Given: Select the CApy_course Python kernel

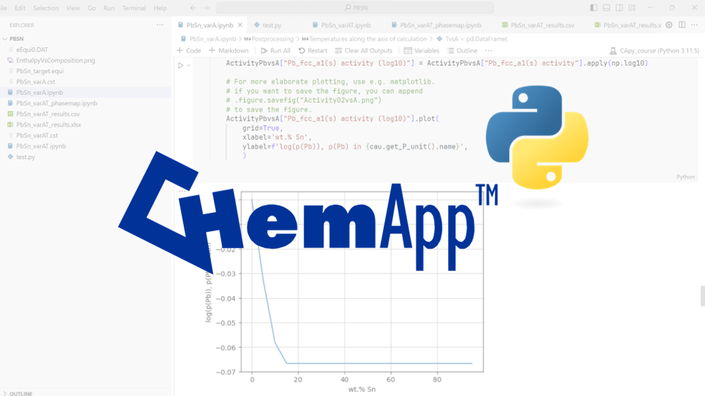Looking at the screenshot, I should [x=654, y=51].
